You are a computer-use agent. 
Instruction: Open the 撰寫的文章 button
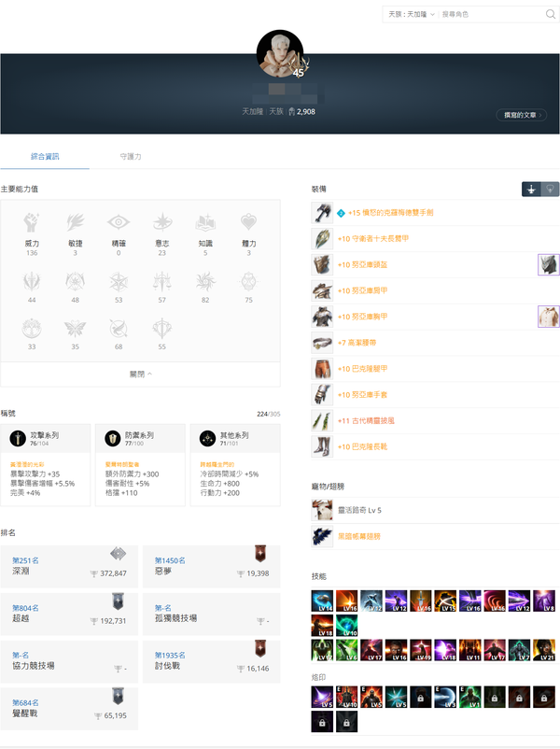pyautogui.click(x=522, y=115)
